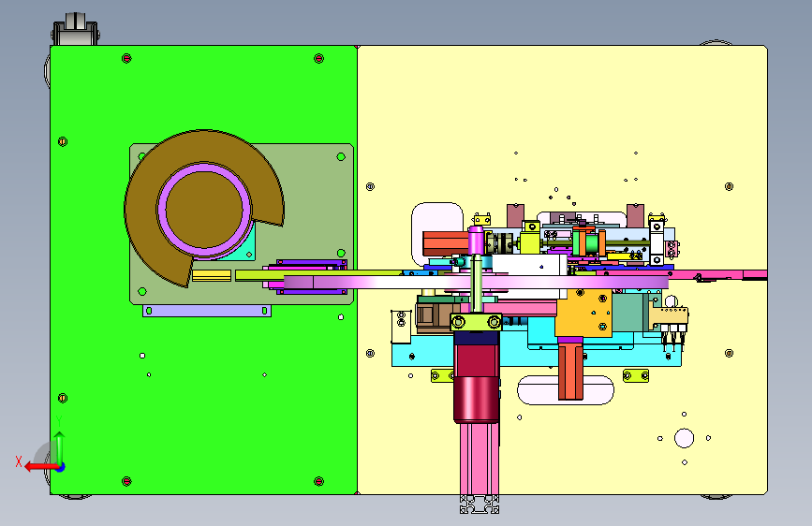Image resolution: width=812 pixels, height=526 pixels.
Task: Select the top-right red screw on green plate
Action: point(319,59)
